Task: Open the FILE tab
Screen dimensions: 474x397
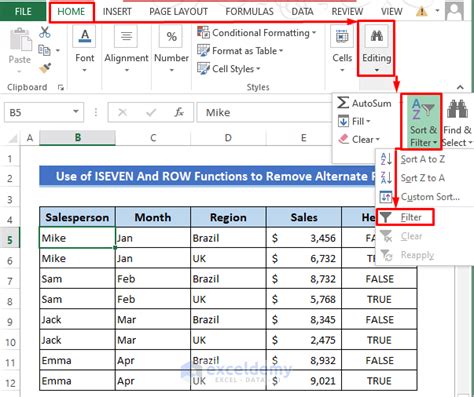Action: pos(23,11)
